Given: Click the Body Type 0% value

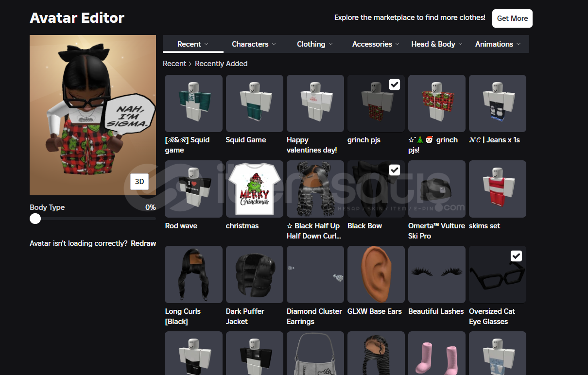Looking at the screenshot, I should 151,207.
